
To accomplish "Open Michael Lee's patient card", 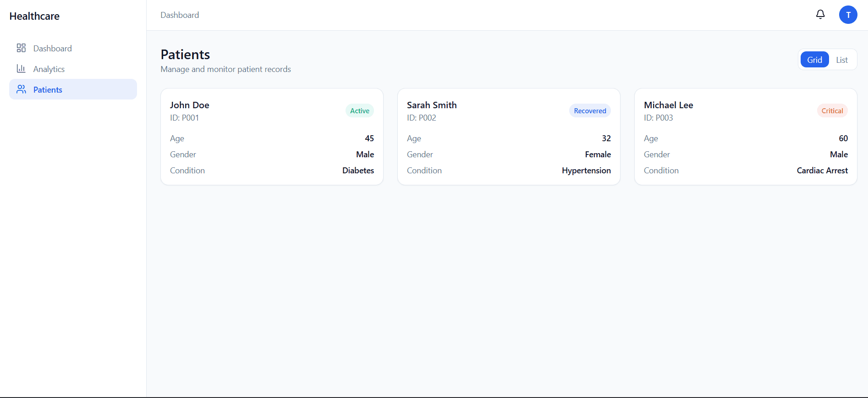I will 746,137.
